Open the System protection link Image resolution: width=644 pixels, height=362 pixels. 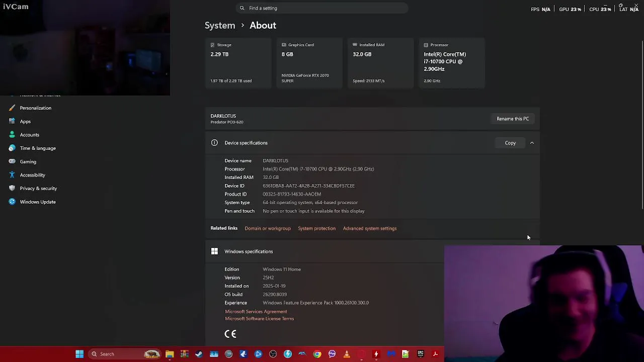316,228
